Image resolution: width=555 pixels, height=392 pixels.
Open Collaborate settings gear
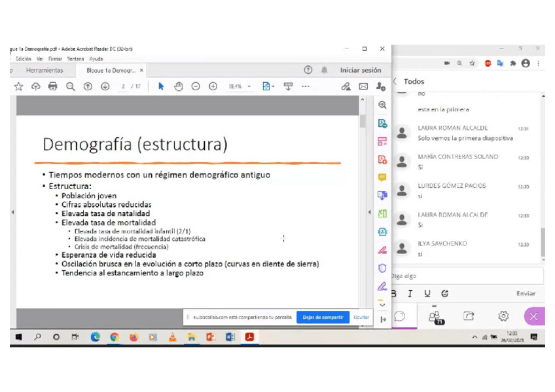point(503,317)
